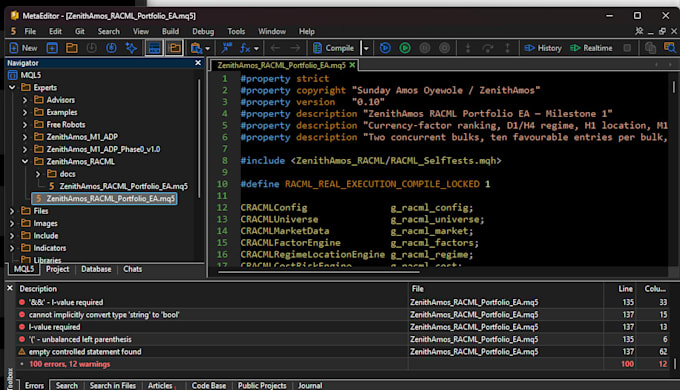The height and width of the screenshot is (390, 680).
Task: Close the ZenithAmos_RACML_Portfolio_EA.mq5 editor tab
Action: point(352,65)
